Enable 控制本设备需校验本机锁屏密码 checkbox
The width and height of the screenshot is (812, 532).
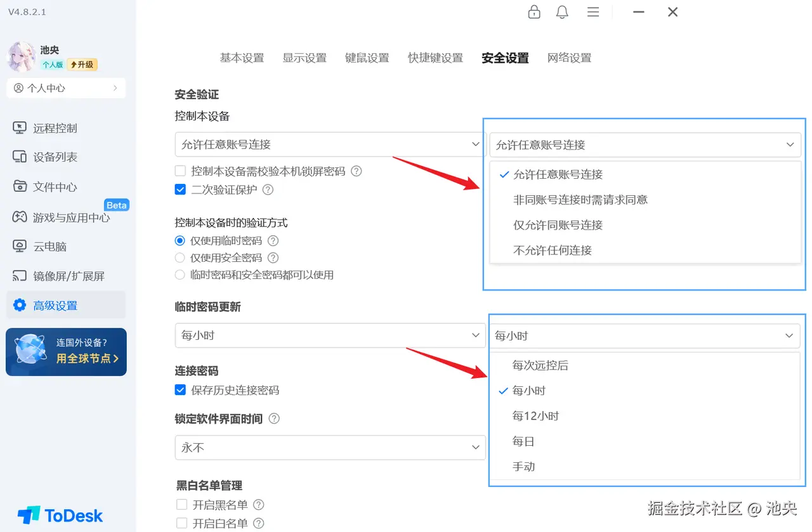(180, 171)
